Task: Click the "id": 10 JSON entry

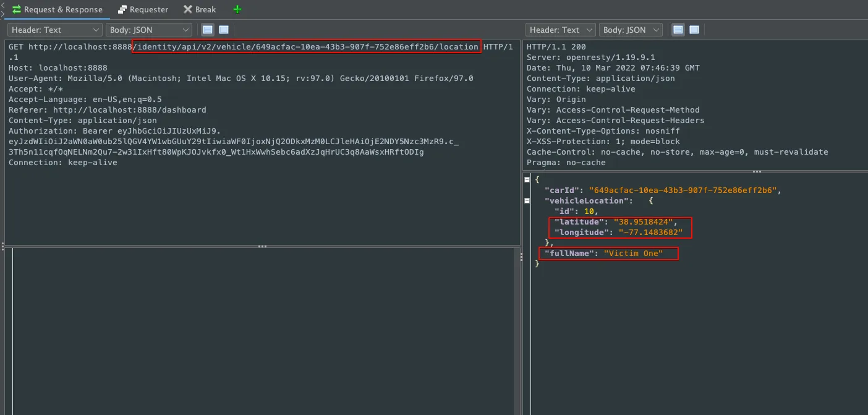Action: point(576,212)
